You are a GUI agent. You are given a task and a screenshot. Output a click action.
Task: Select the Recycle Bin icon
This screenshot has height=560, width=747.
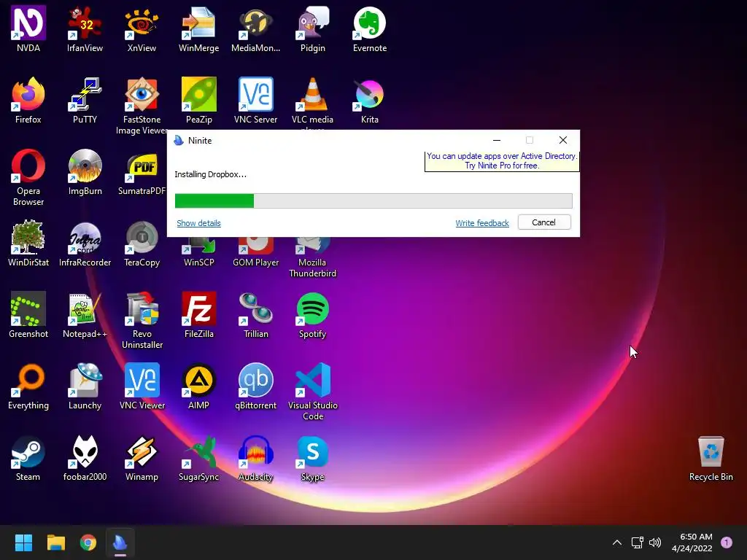(711, 458)
